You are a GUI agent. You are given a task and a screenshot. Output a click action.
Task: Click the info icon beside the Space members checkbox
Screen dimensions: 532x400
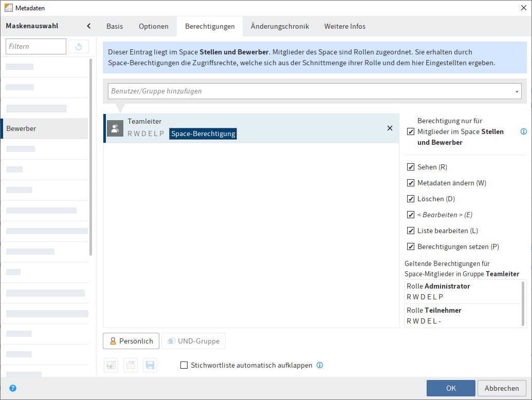coord(524,131)
